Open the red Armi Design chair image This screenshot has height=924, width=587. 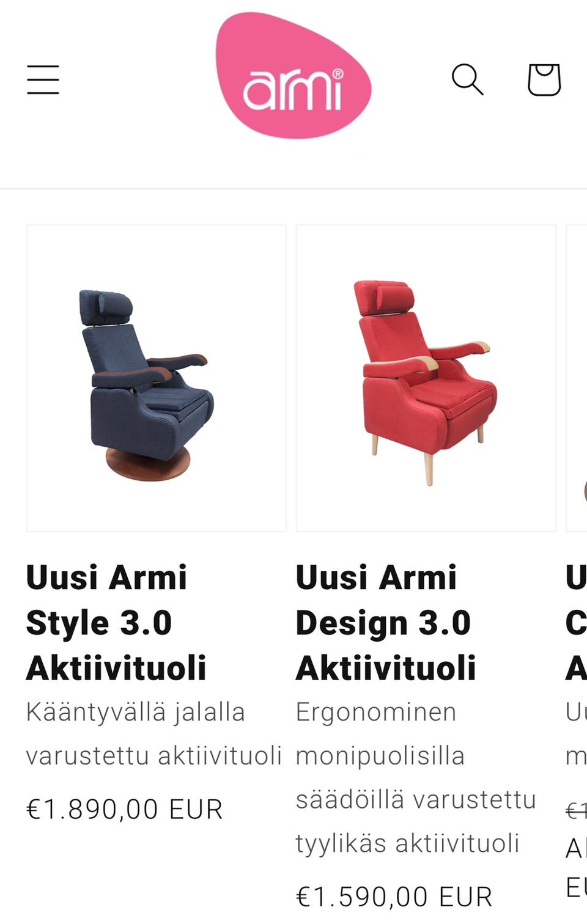426,378
